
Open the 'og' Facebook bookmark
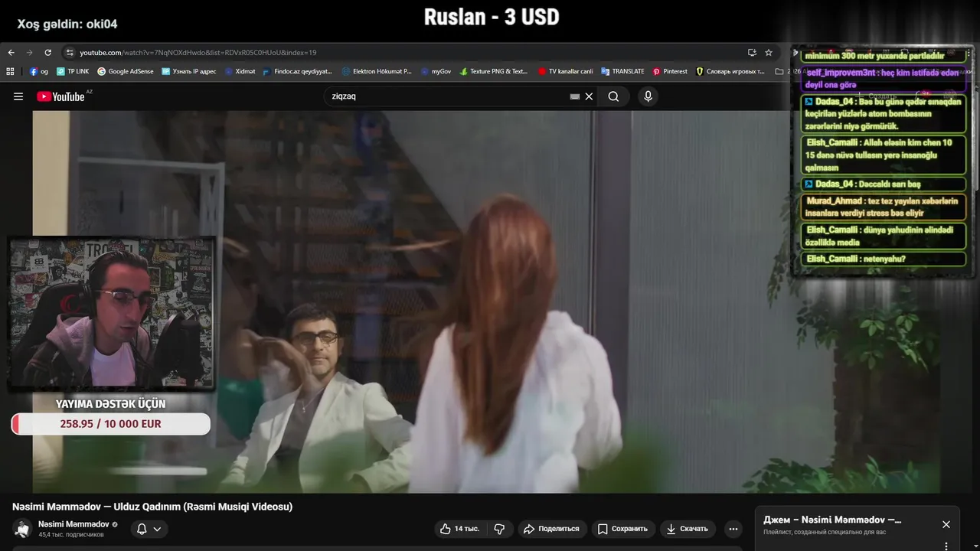(x=39, y=71)
